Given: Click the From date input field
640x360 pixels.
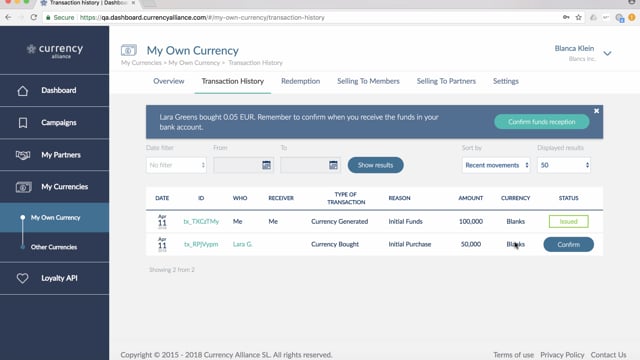Looking at the screenshot, I should 243,165.
